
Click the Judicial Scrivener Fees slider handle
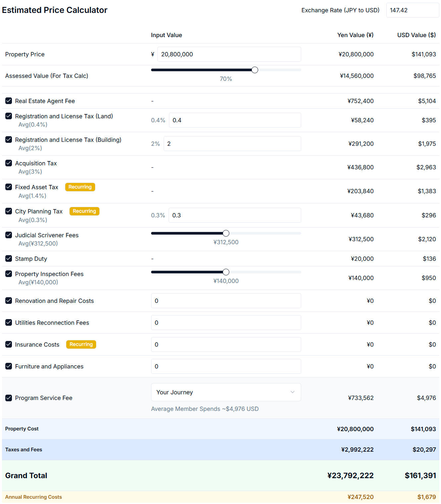pos(226,233)
